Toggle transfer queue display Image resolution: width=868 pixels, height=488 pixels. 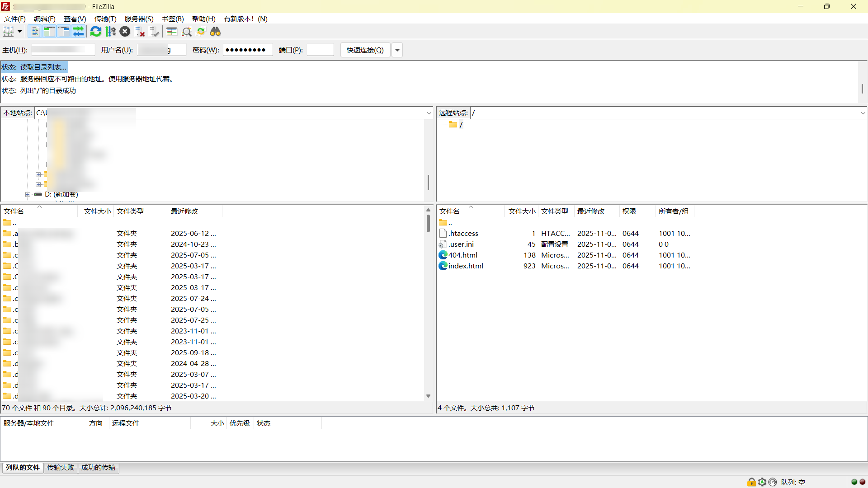[x=78, y=32]
